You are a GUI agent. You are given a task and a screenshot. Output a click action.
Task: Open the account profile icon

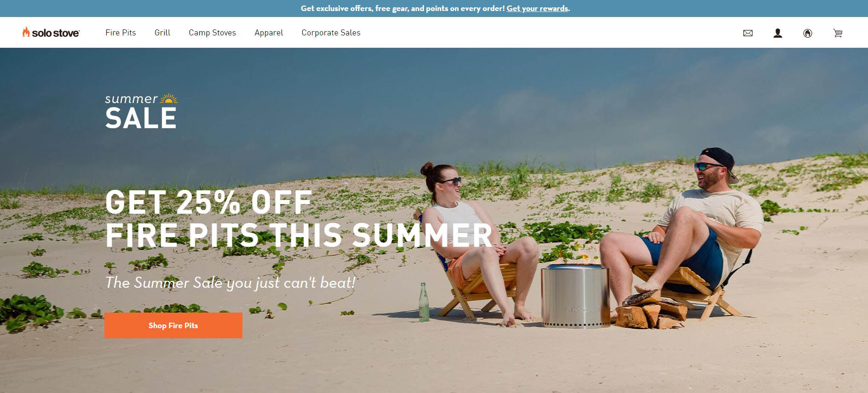[x=778, y=33]
